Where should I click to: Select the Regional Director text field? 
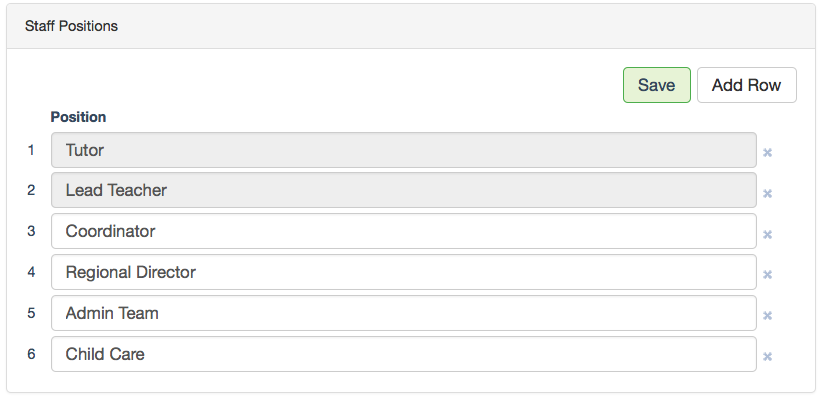[x=403, y=272]
